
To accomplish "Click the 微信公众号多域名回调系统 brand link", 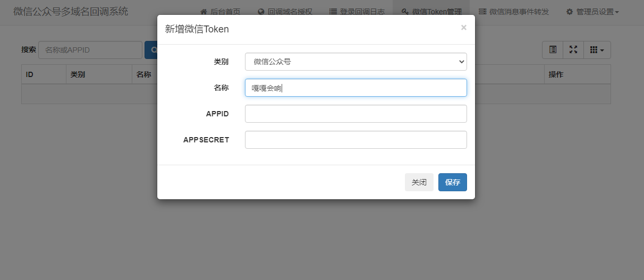I will [x=71, y=12].
